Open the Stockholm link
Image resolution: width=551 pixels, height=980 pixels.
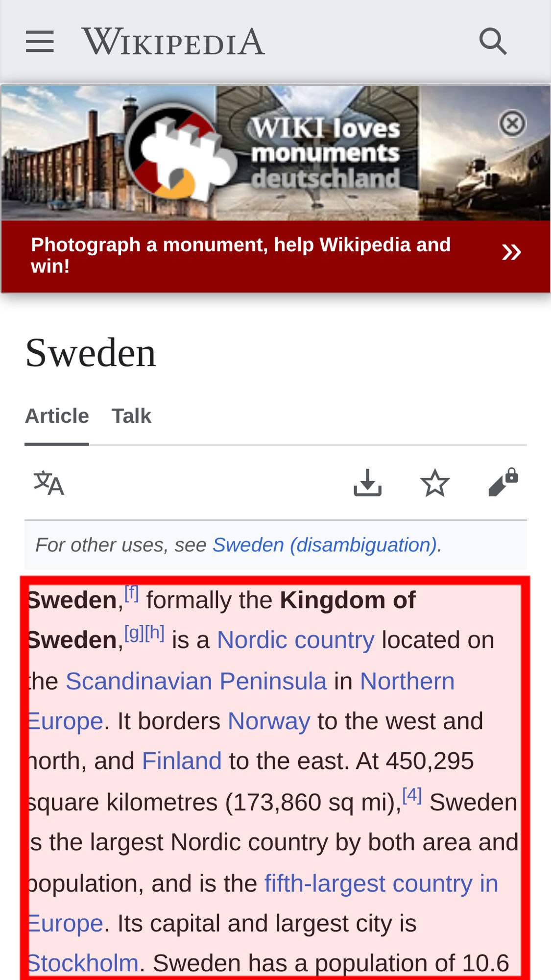pos(83,963)
